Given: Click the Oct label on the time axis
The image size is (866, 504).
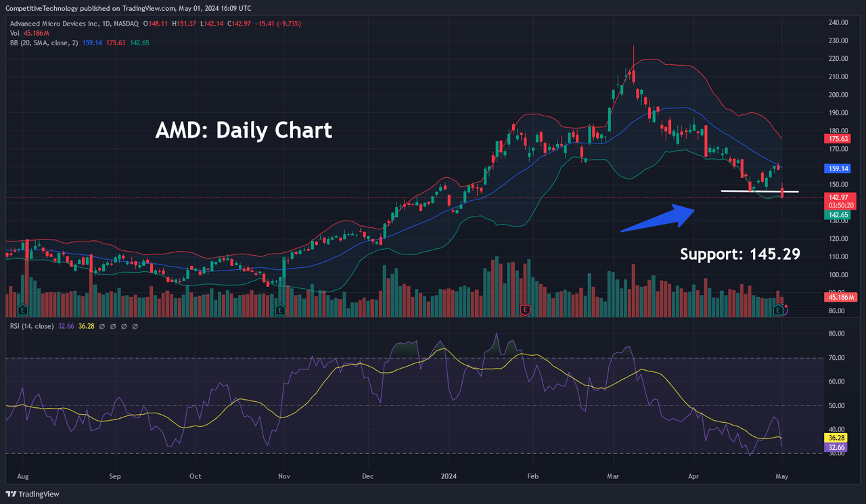Looking at the screenshot, I should click(x=196, y=476).
